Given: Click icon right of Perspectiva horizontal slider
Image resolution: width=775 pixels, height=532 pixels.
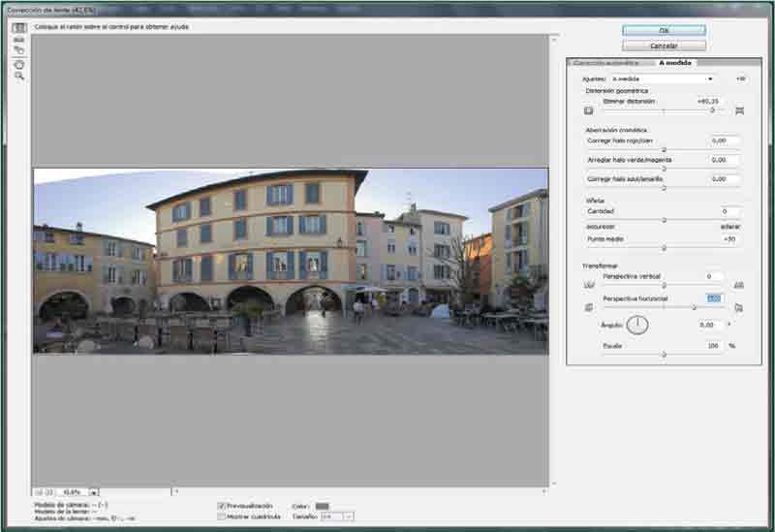Looking at the screenshot, I should click(739, 307).
